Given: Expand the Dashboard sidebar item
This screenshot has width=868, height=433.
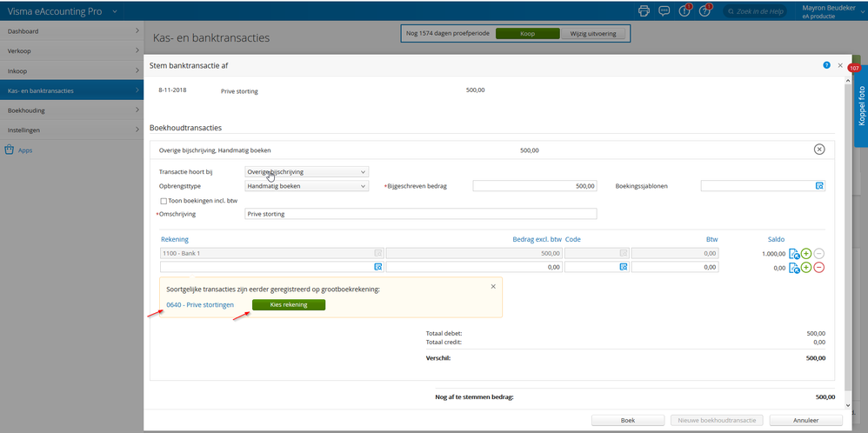Looking at the screenshot, I should point(72,31).
